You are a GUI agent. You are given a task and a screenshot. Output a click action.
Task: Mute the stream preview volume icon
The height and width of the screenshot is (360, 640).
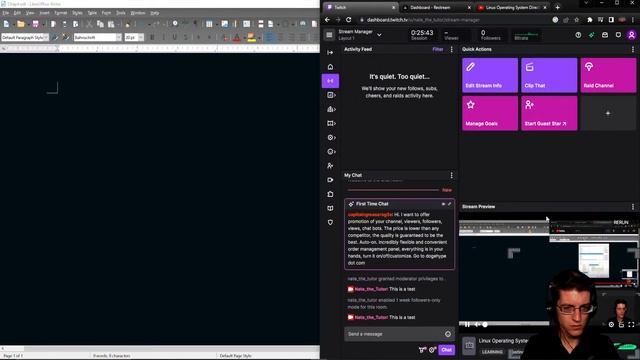coord(476,324)
